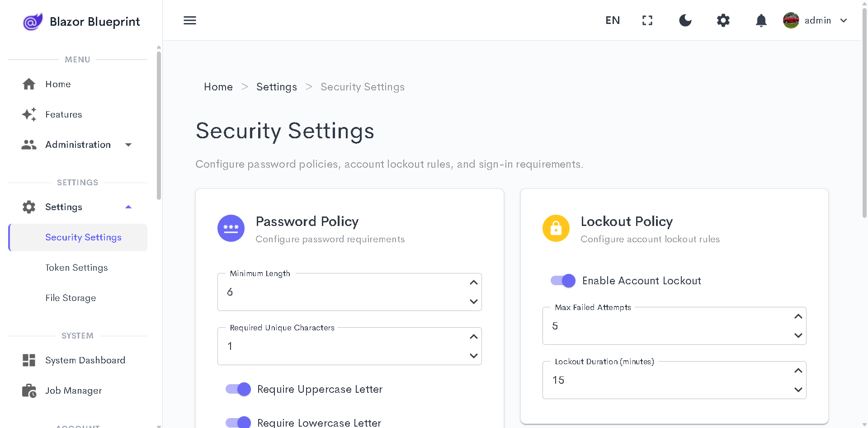
Task: Open the admin user dropdown arrow
Action: [x=844, y=20]
